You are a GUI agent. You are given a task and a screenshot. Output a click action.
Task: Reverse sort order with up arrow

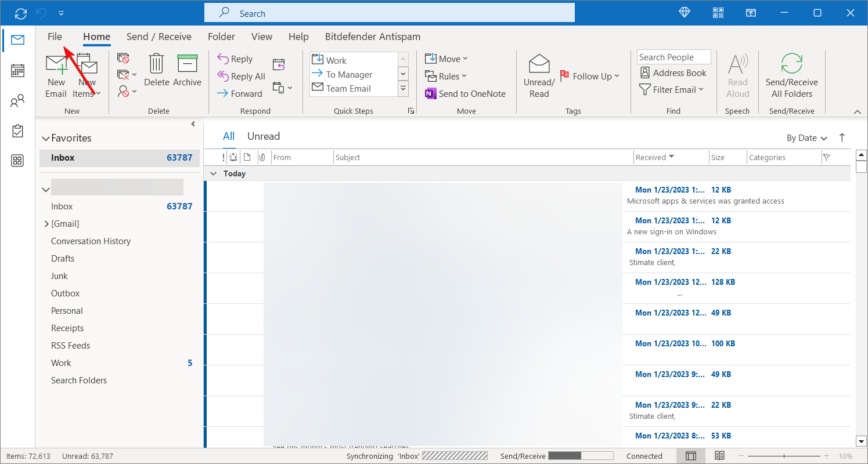(x=842, y=137)
